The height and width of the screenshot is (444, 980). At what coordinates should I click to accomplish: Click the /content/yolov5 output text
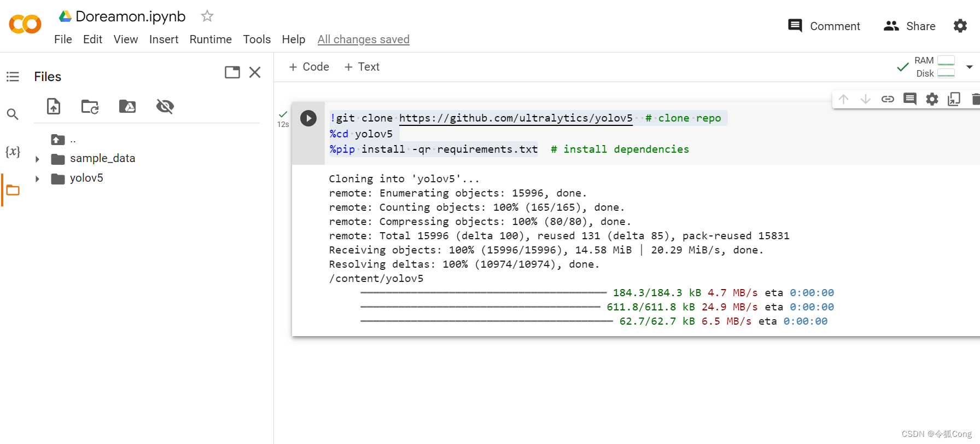(376, 279)
